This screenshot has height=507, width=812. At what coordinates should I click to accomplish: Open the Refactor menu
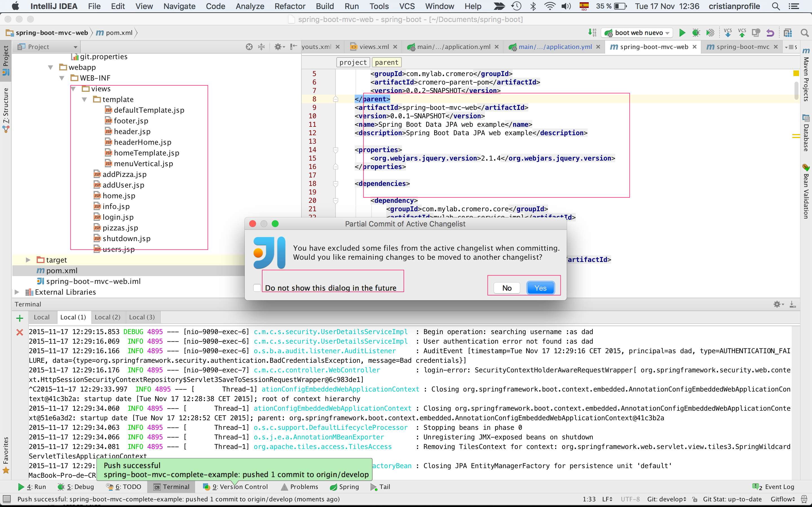click(x=290, y=6)
